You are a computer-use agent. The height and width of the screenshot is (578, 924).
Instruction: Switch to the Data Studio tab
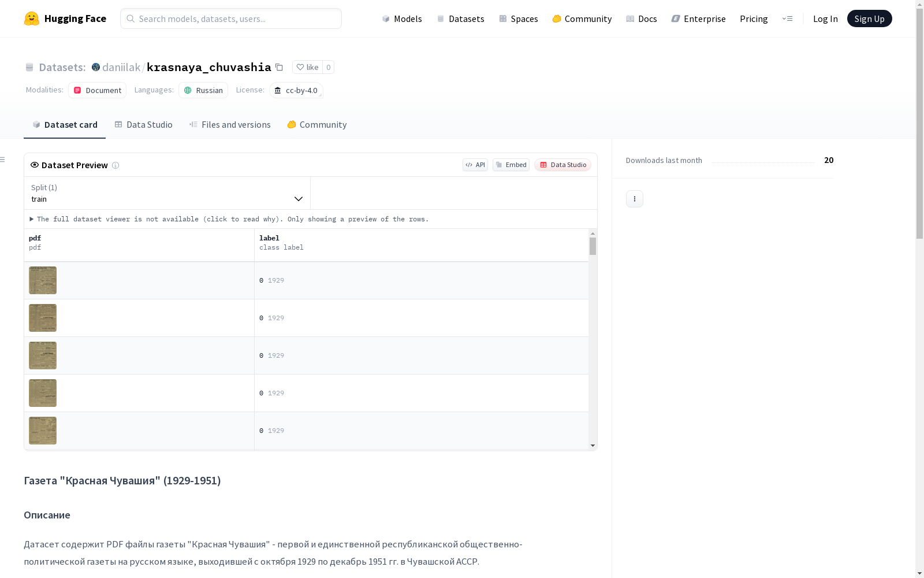(x=143, y=125)
